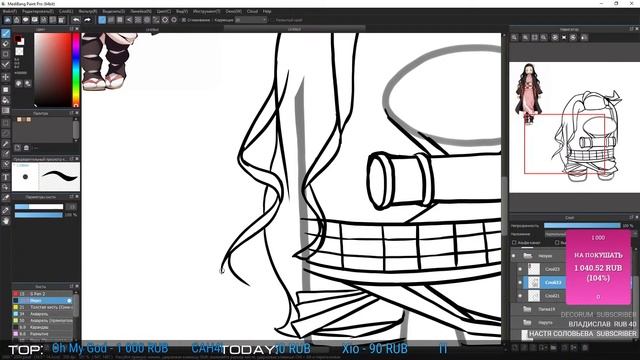Open the correction value dropdown

pos(251,20)
